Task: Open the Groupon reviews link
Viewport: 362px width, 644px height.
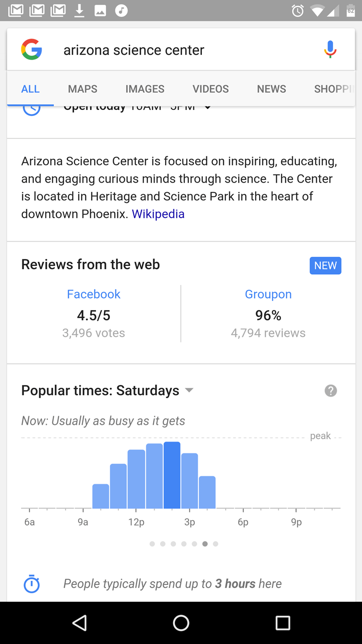Action: click(x=268, y=294)
